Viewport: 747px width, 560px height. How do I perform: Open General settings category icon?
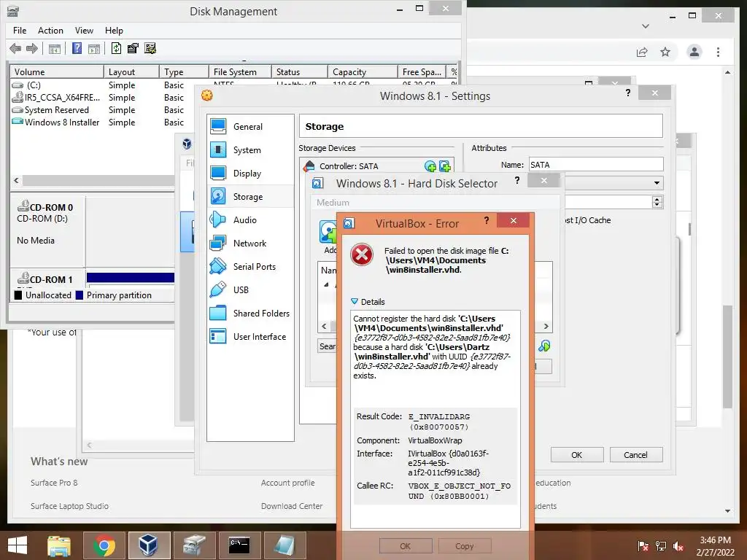click(x=218, y=126)
